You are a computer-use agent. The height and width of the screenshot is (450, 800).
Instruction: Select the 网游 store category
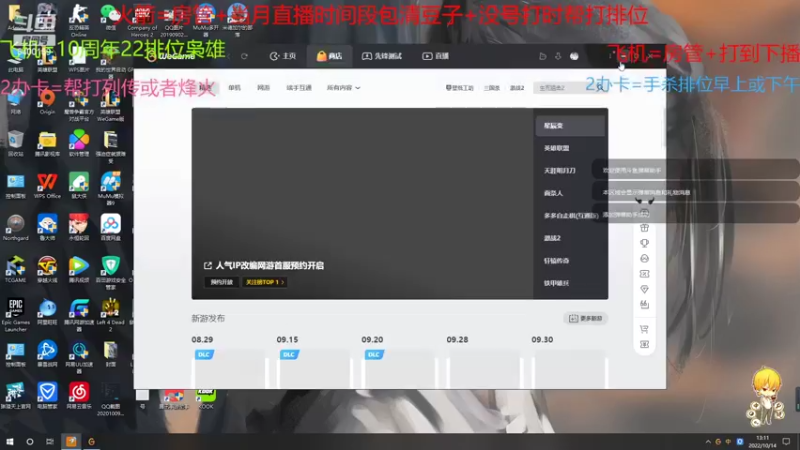263,88
